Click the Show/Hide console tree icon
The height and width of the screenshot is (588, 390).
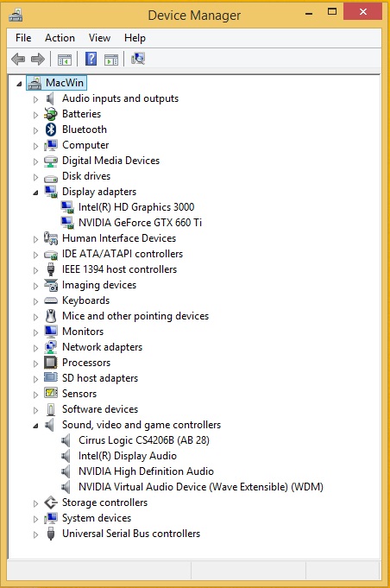(x=65, y=60)
